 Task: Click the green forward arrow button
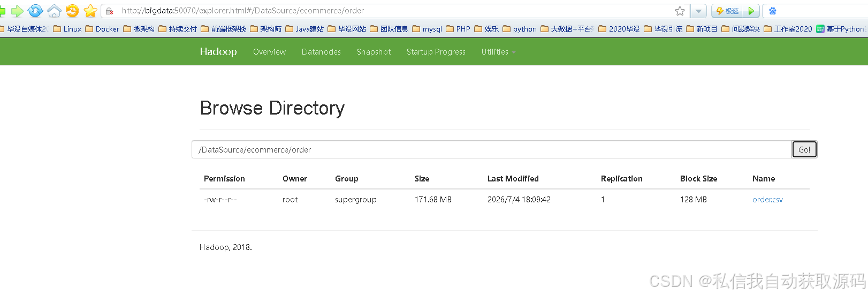[x=17, y=11]
